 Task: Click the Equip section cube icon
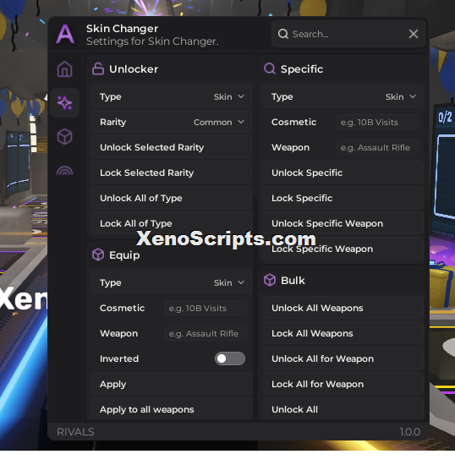point(98,254)
